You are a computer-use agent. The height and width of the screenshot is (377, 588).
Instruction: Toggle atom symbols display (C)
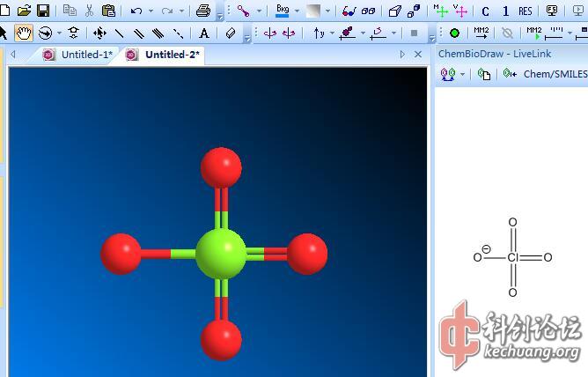(x=486, y=11)
